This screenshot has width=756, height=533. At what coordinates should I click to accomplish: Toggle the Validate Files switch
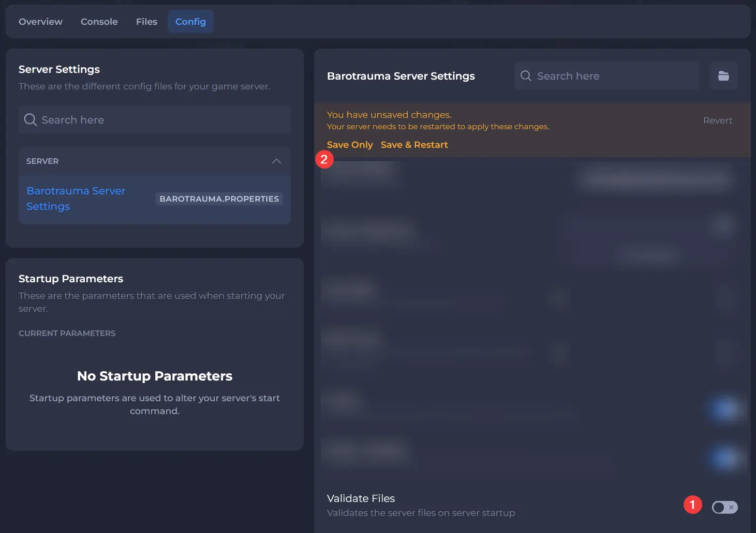[x=724, y=508]
